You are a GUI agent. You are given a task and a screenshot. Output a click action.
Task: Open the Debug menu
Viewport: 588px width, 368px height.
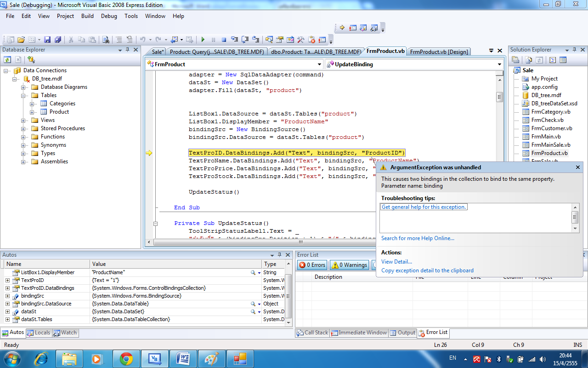pos(109,16)
